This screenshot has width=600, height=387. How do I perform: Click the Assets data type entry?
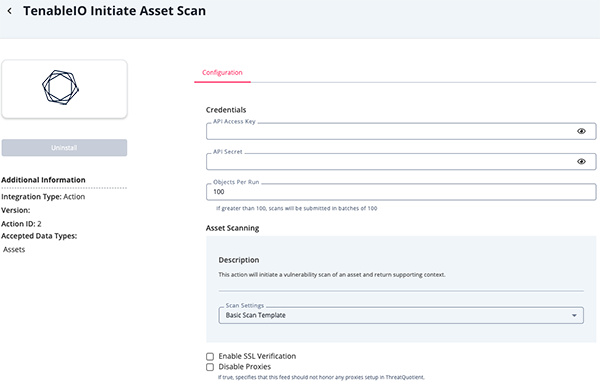coord(14,250)
